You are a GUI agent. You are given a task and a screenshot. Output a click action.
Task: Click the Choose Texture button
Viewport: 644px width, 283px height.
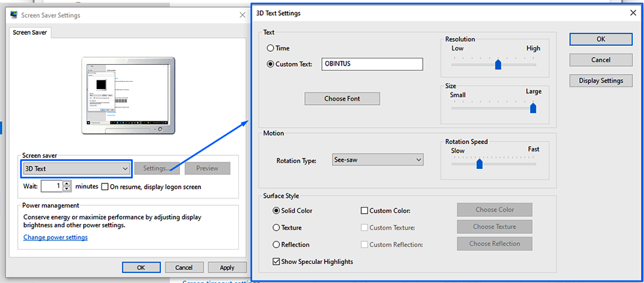(495, 227)
